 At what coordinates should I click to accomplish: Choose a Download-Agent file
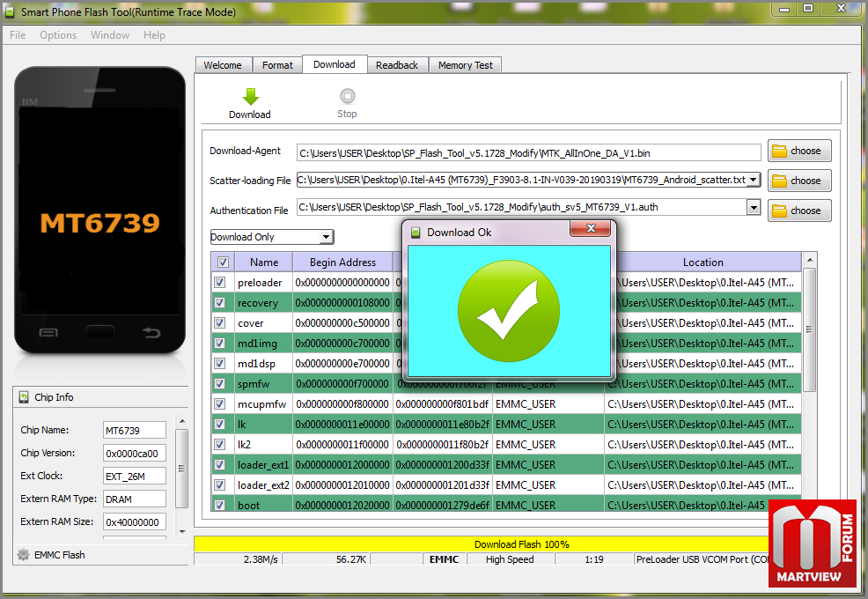click(x=798, y=151)
